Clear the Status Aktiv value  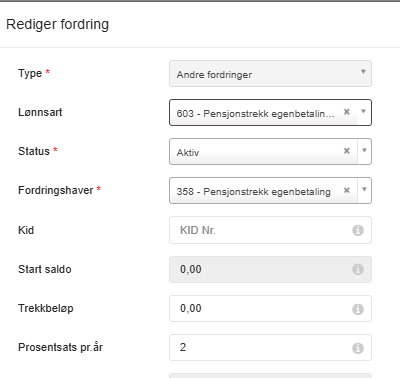(347, 151)
